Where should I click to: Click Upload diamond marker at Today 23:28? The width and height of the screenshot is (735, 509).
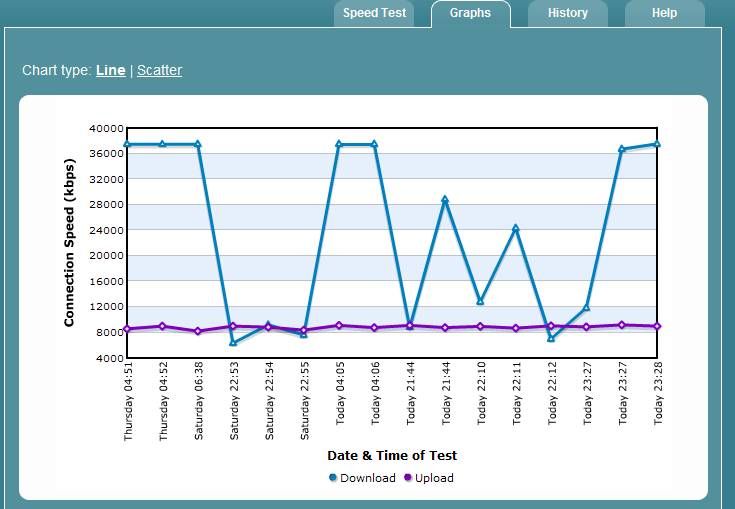click(657, 326)
